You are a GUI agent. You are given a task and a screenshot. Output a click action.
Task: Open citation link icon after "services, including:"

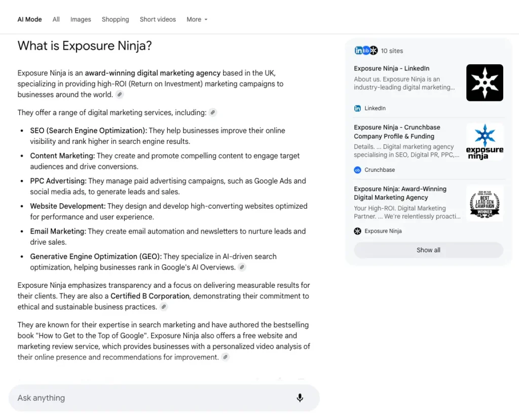(x=213, y=112)
